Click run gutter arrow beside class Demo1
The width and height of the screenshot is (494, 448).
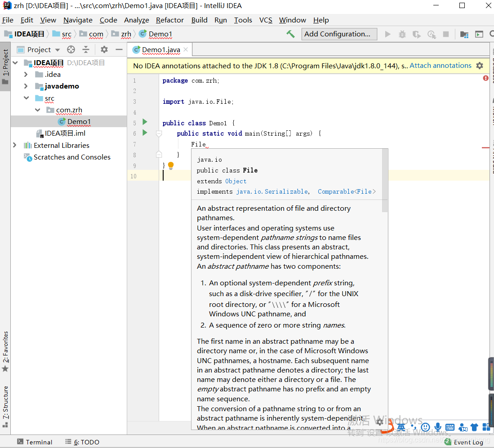coord(145,122)
